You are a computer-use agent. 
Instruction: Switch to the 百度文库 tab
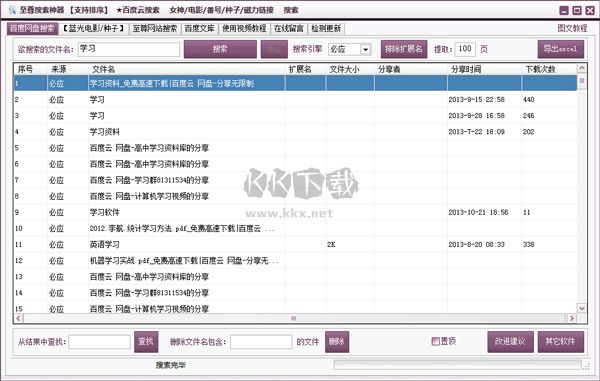199,29
